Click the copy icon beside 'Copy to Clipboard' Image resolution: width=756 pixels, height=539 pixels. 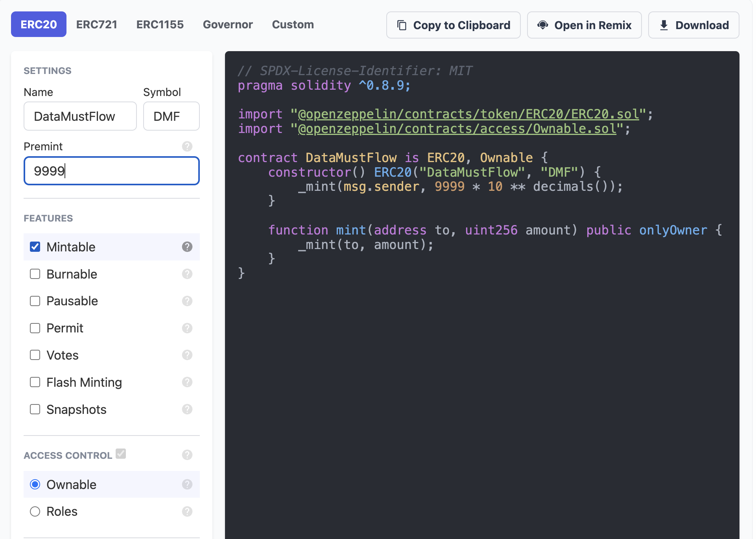(x=402, y=25)
